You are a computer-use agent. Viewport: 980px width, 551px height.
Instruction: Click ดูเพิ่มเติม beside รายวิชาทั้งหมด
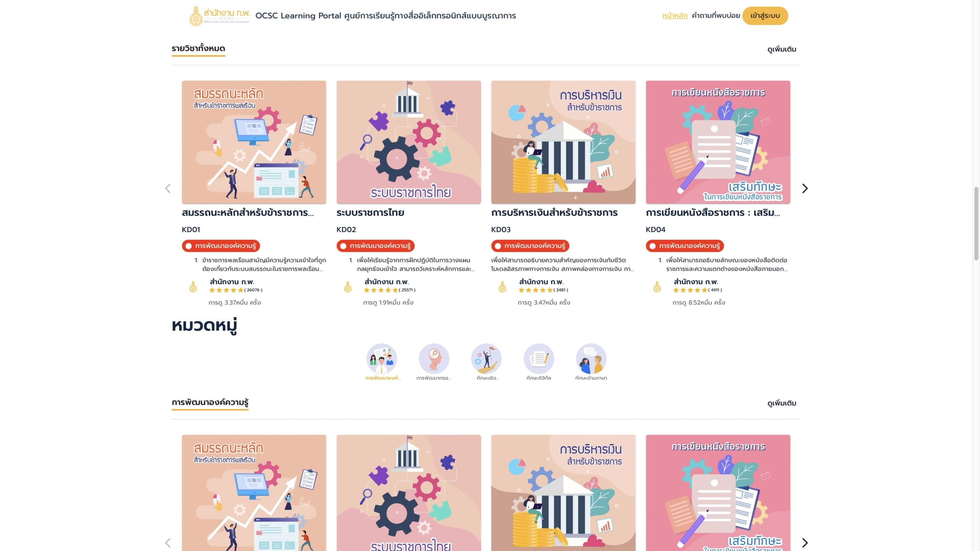(x=782, y=49)
